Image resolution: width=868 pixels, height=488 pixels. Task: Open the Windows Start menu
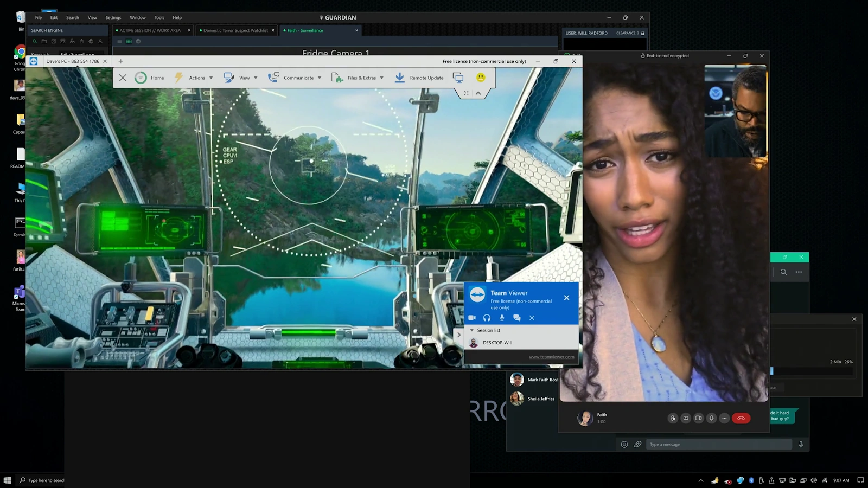pyautogui.click(x=7, y=480)
